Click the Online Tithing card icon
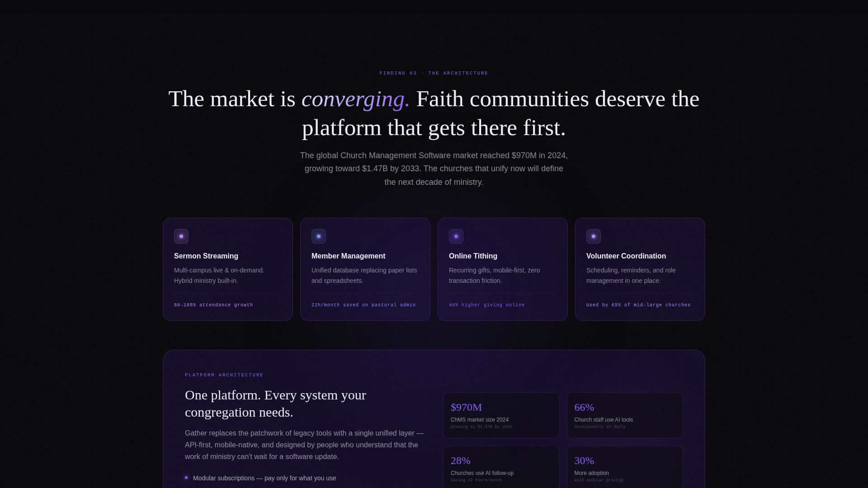The image size is (868, 488). (x=456, y=236)
